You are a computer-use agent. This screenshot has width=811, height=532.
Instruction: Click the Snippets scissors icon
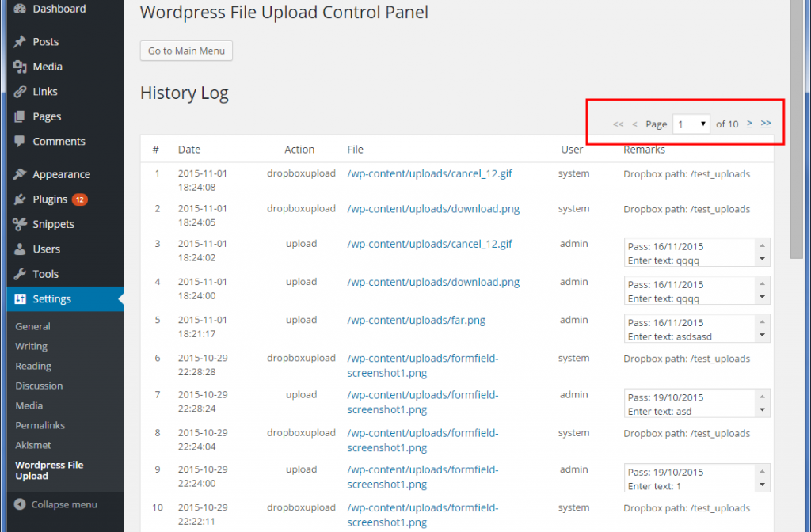point(20,224)
